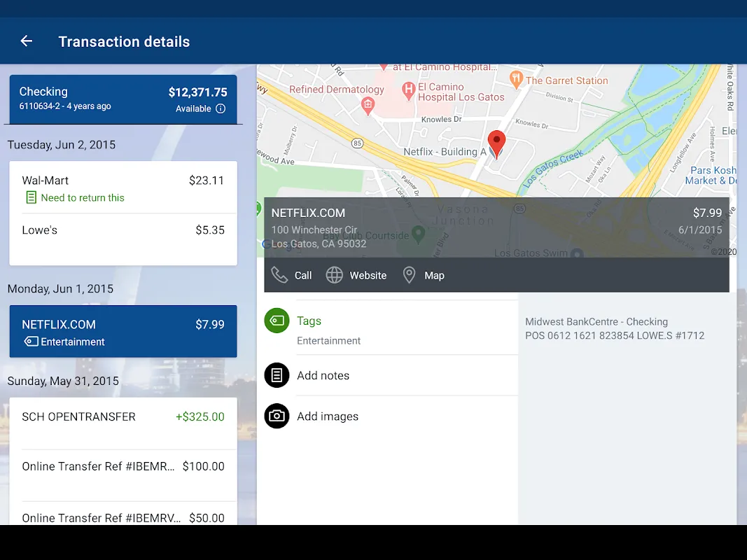The width and height of the screenshot is (747, 560).
Task: Click the Transaction details title
Action: coord(124,41)
